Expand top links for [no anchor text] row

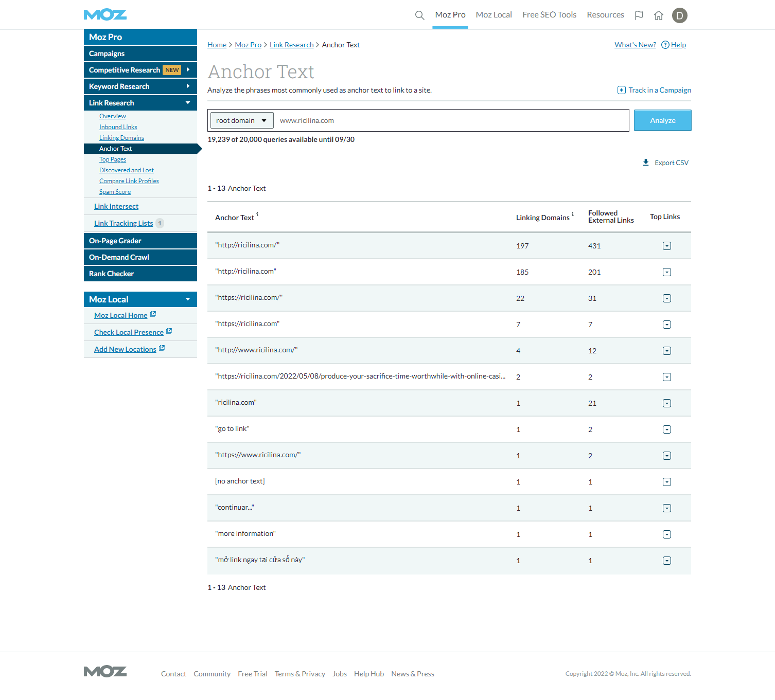[667, 482]
